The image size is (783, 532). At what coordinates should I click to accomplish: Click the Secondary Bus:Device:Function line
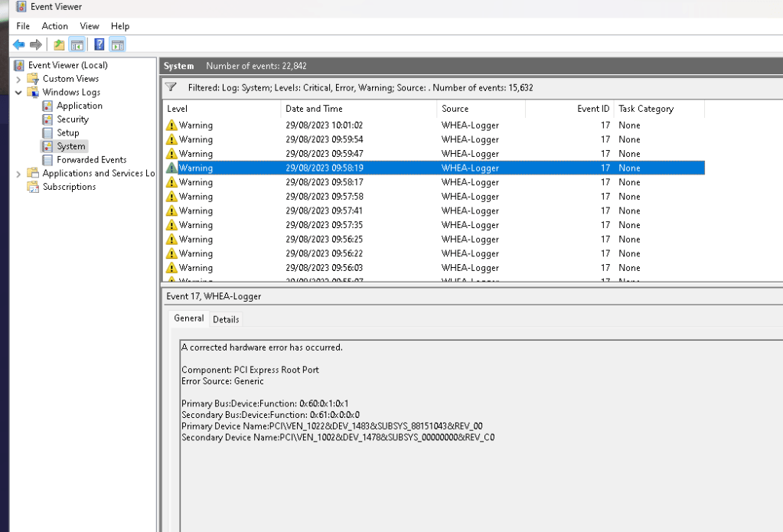click(271, 415)
